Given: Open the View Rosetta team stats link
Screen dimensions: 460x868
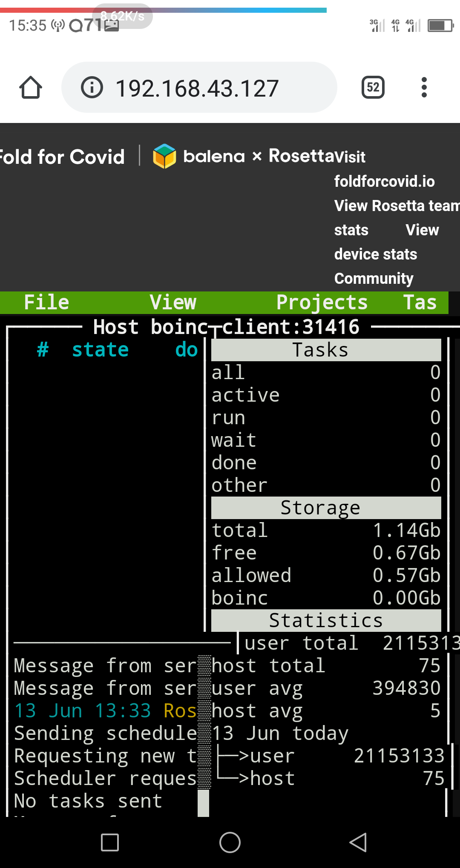Looking at the screenshot, I should point(396,206).
